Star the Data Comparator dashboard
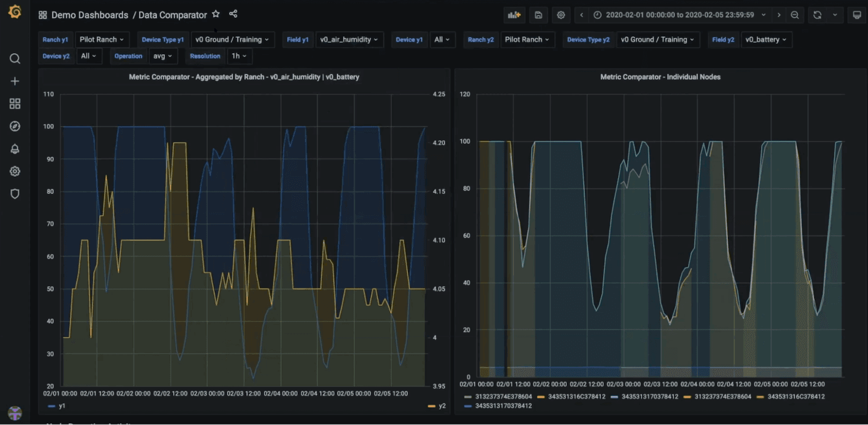Screen dimensions: 868x425 coord(216,14)
